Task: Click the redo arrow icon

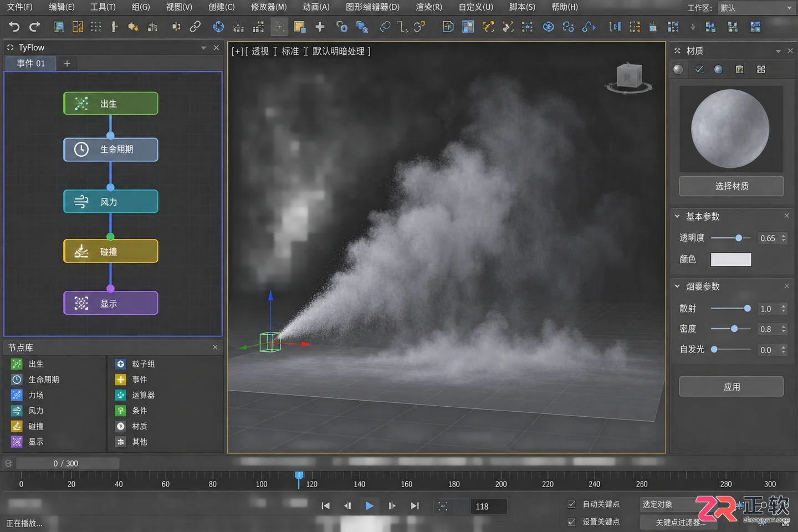Action: click(x=34, y=27)
